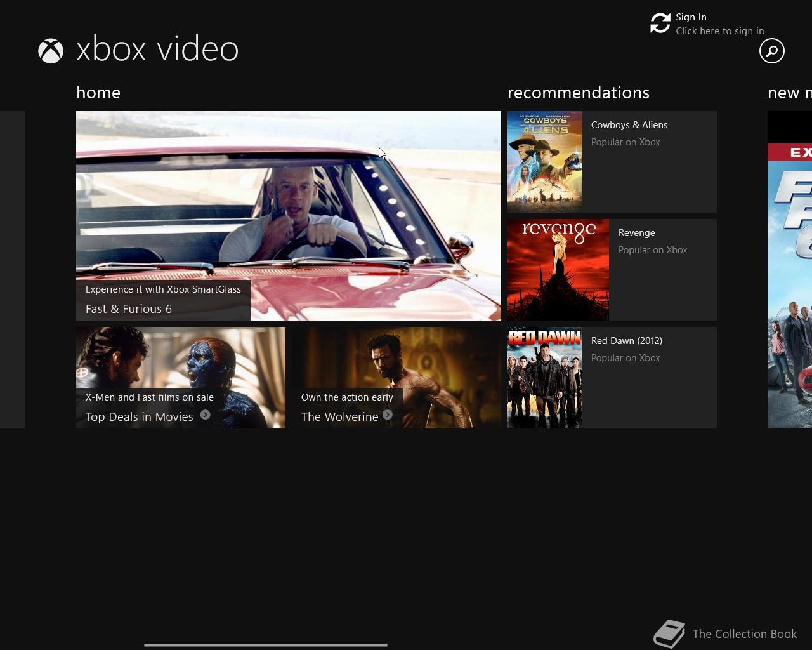Viewport: 812px width, 650px height.
Task: Click the Xbox logo icon
Action: pos(51,51)
